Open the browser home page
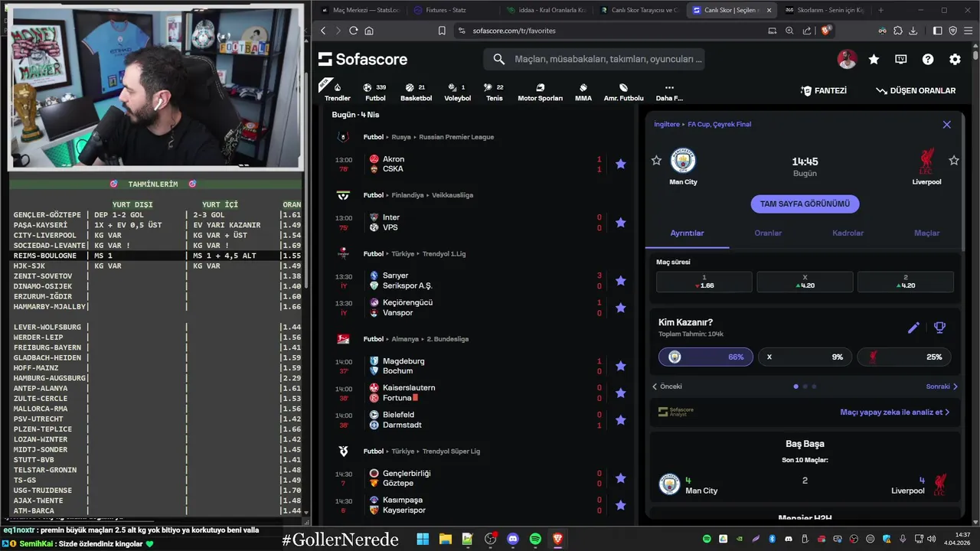980x551 pixels. click(369, 31)
